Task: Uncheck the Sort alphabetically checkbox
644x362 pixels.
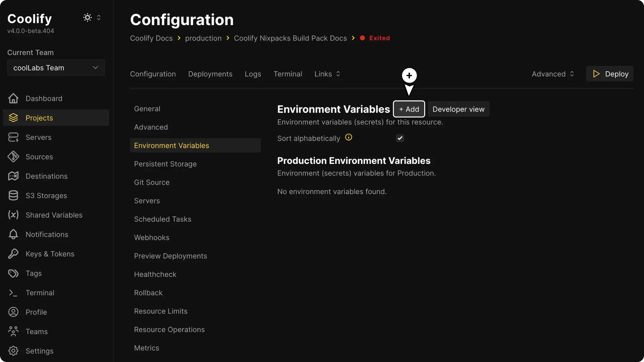Action: (400, 138)
